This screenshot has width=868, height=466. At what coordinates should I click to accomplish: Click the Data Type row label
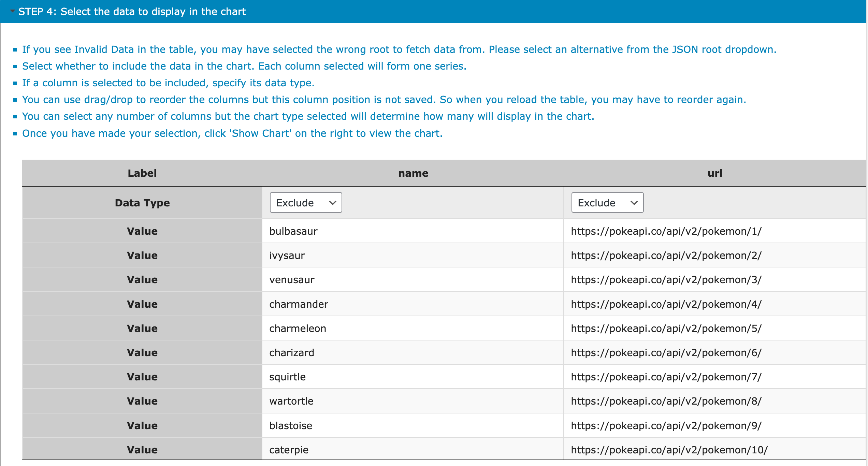(142, 203)
